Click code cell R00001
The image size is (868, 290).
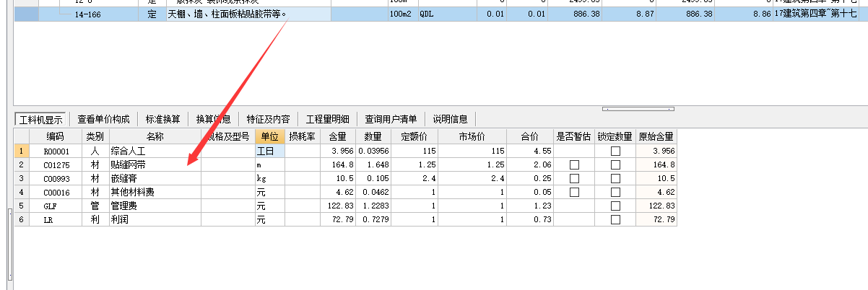tap(56, 151)
